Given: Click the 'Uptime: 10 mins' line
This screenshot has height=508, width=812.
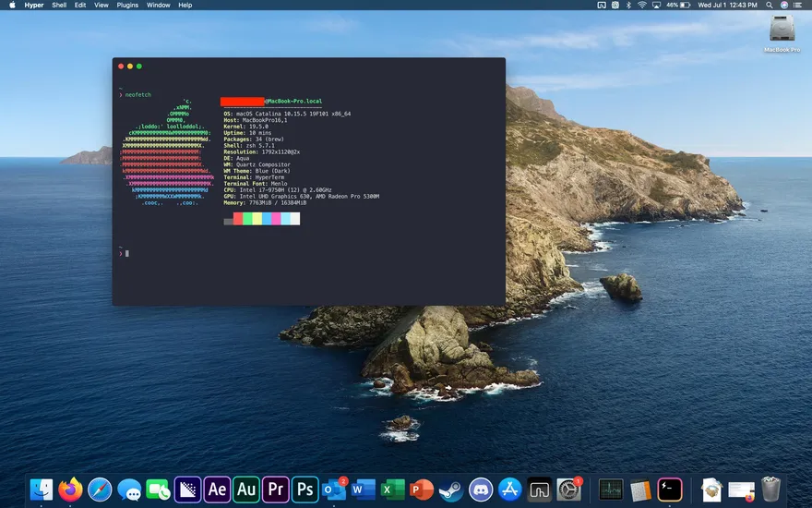Looking at the screenshot, I should pos(247,133).
